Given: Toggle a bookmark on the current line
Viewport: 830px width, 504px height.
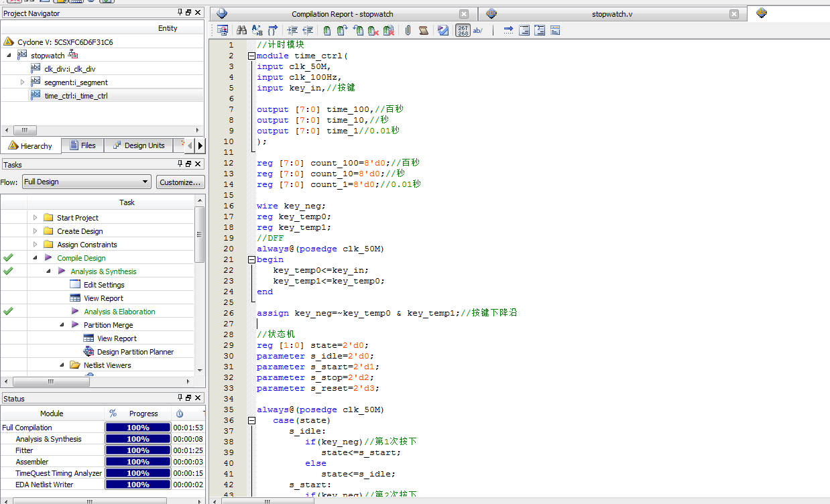Looking at the screenshot, I should (x=327, y=30).
